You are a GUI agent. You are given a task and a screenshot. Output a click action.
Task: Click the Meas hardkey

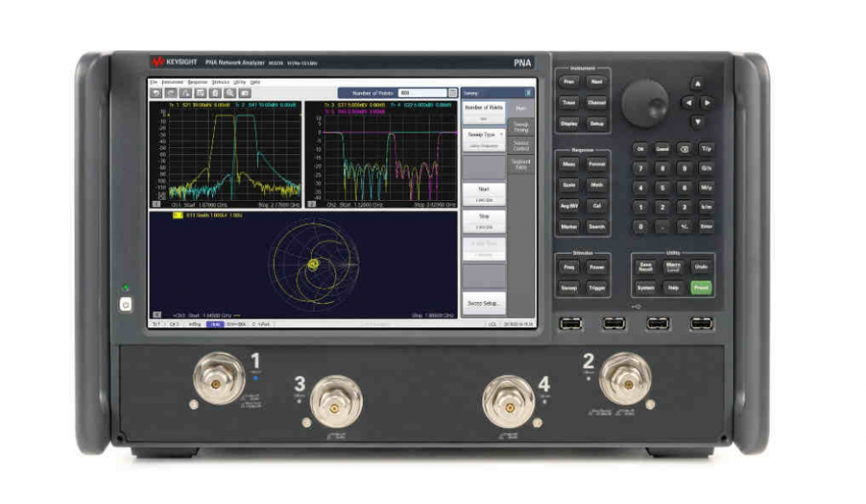tap(569, 164)
